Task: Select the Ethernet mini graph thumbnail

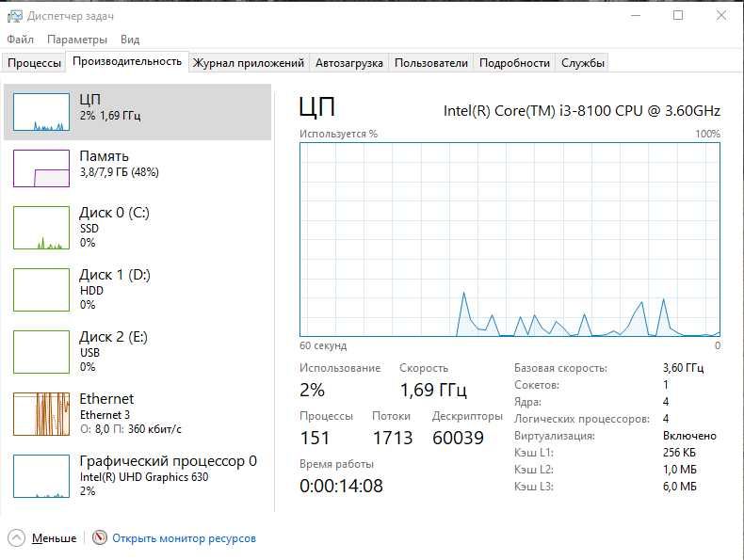Action: [41, 414]
